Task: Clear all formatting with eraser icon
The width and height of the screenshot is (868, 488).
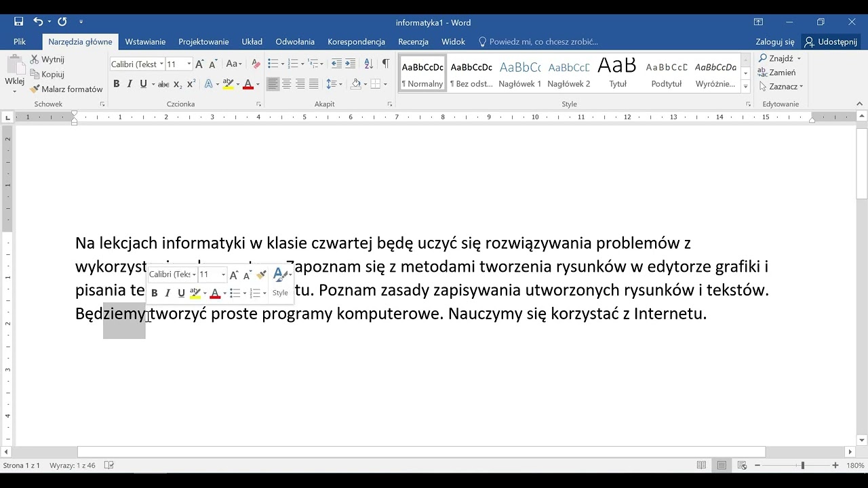Action: point(256,64)
